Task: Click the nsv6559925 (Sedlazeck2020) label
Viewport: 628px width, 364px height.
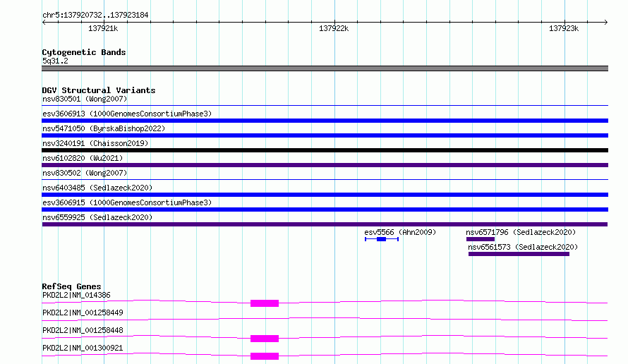Action: [97, 217]
